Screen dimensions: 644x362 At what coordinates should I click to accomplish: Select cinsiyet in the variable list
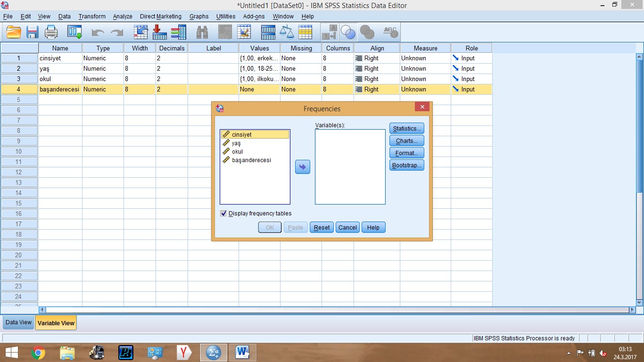click(255, 135)
